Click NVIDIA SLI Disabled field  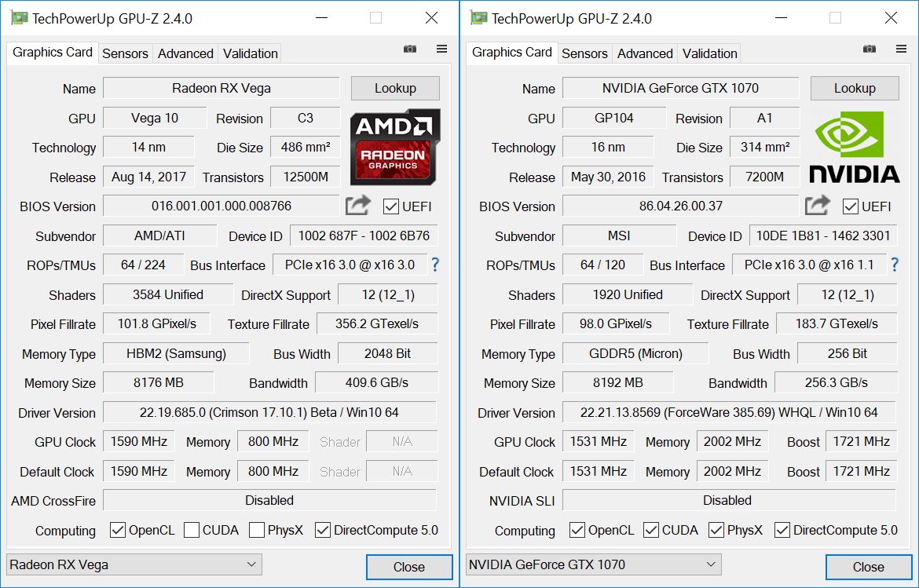(729, 500)
